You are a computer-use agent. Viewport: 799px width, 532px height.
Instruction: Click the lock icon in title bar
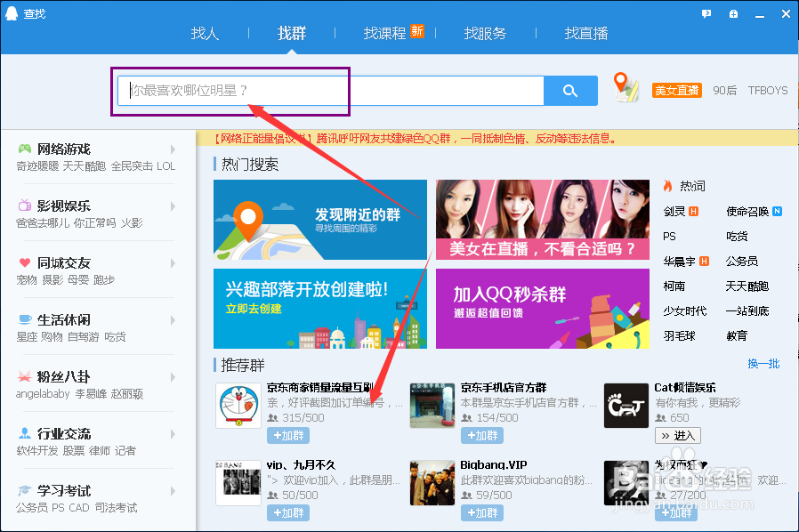[733, 14]
